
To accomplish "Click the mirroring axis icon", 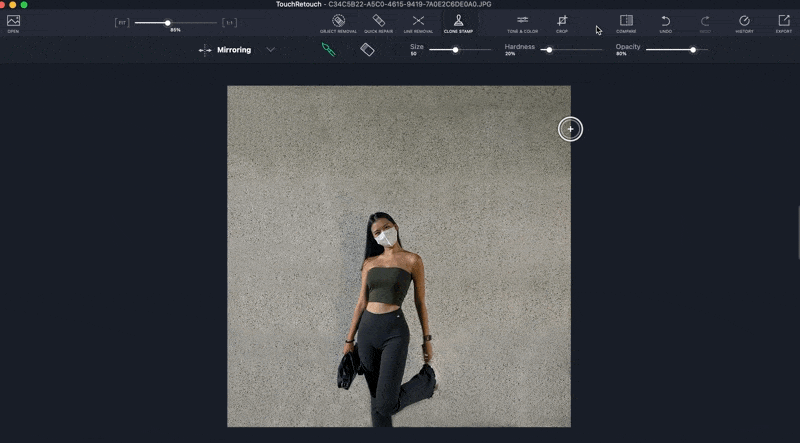I will pos(205,50).
